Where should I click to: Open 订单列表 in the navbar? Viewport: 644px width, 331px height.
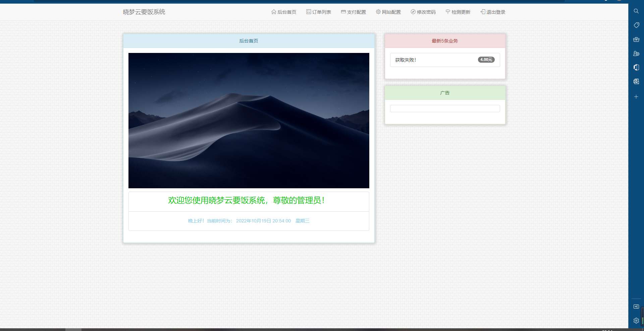(319, 12)
